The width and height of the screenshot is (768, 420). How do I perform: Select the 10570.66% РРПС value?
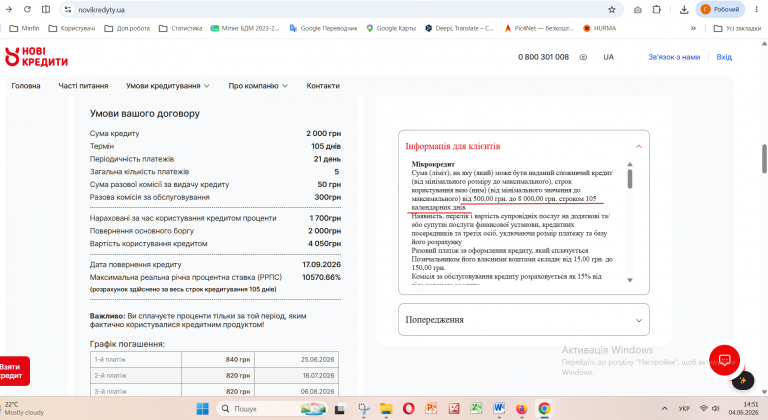coord(321,277)
